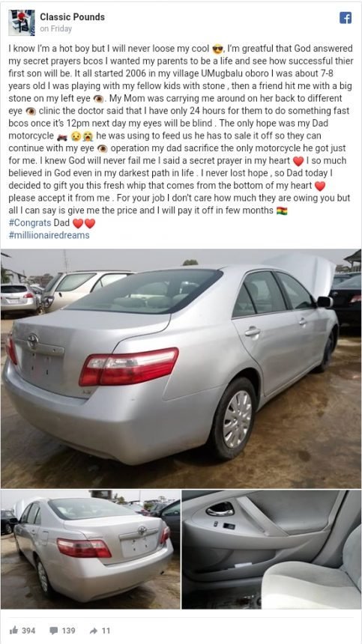The height and width of the screenshot is (644, 362).
Task: Click the thumbs-up like icon
Action: [13, 630]
